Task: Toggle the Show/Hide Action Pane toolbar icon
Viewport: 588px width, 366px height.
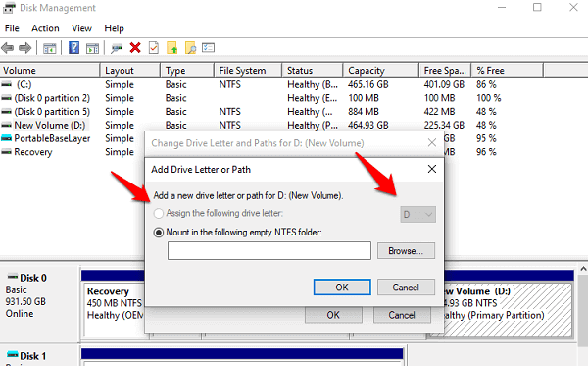Action: [x=92, y=48]
